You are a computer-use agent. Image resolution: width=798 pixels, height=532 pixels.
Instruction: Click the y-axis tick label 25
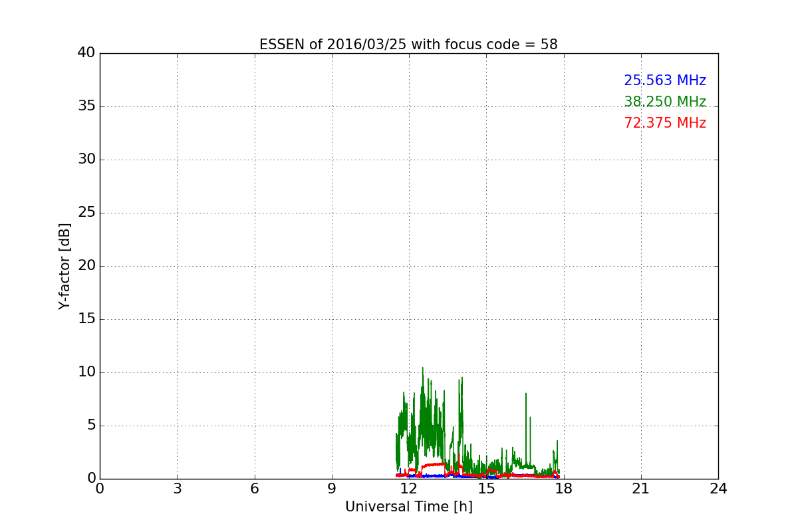(86, 213)
